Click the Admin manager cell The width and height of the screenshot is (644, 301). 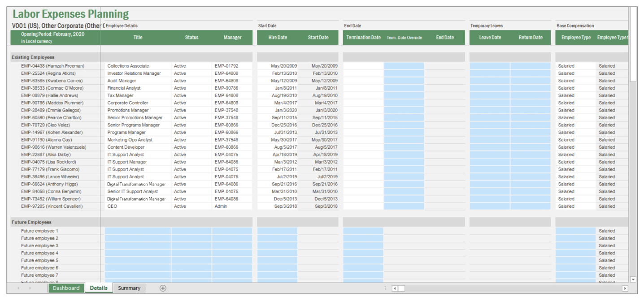point(232,206)
